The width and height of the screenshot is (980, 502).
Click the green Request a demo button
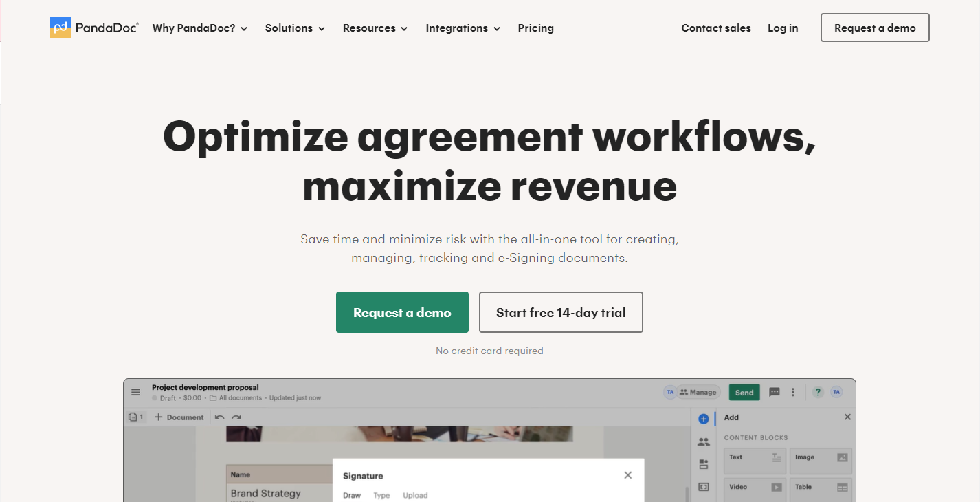point(402,312)
